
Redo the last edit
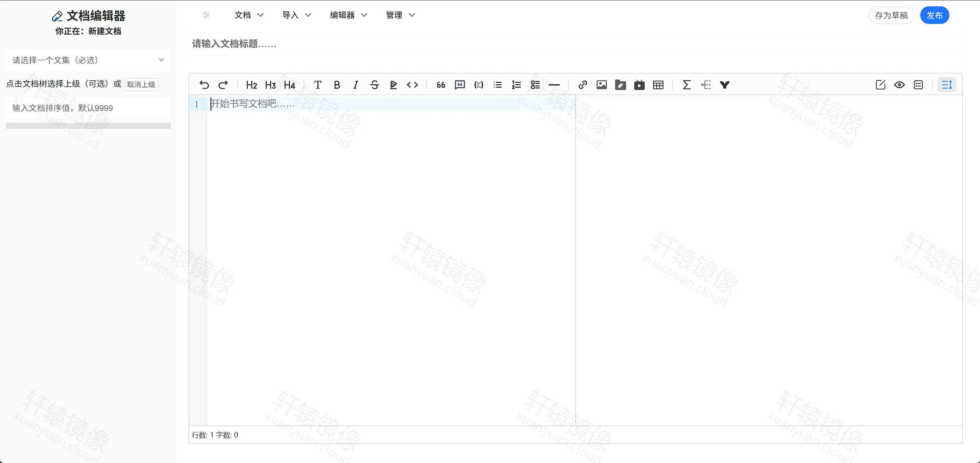click(223, 85)
